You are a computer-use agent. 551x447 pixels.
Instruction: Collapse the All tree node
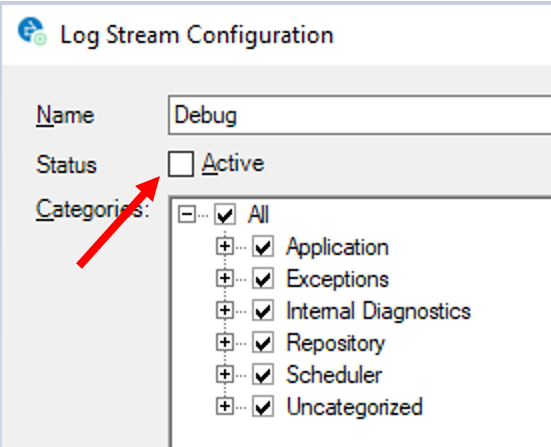(x=187, y=214)
